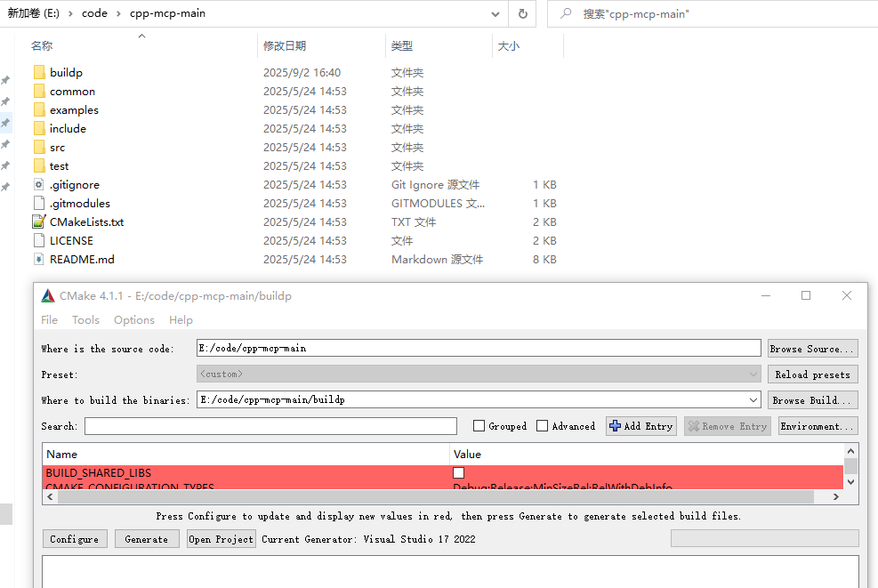This screenshot has height=588, width=878.
Task: Click the CMake progress bar
Action: point(764,538)
